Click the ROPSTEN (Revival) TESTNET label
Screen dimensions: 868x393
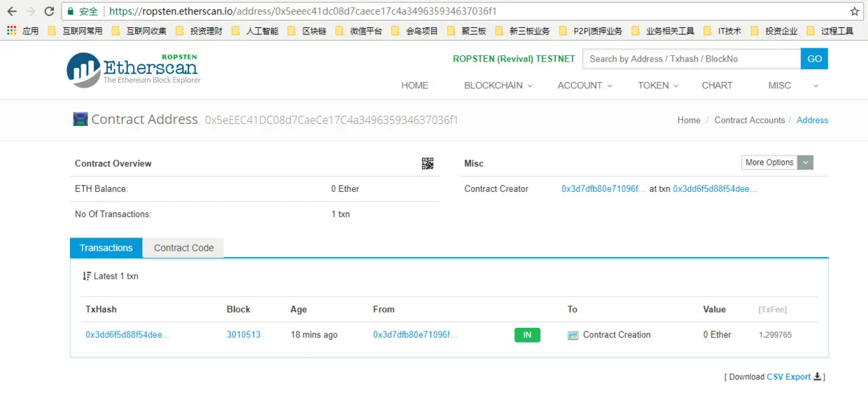click(x=514, y=59)
